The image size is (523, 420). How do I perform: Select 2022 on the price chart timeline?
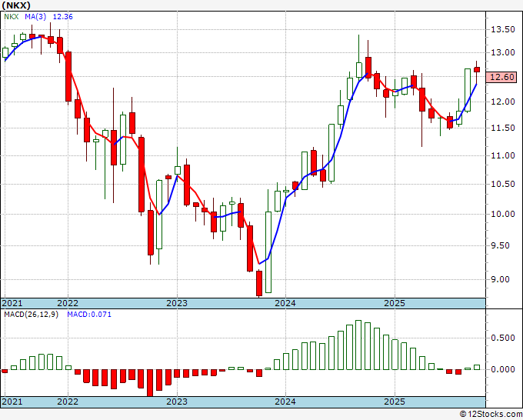(68, 303)
